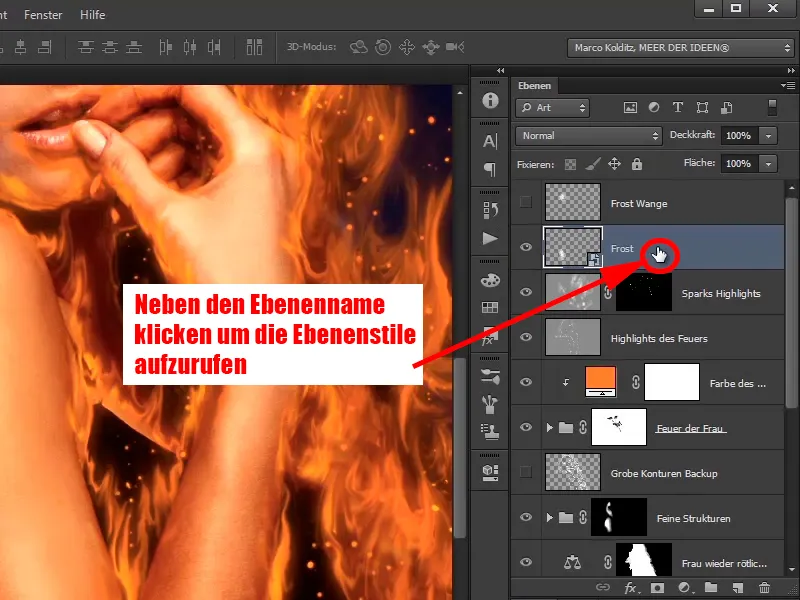Open the 3D panel cube icon

tap(490, 472)
